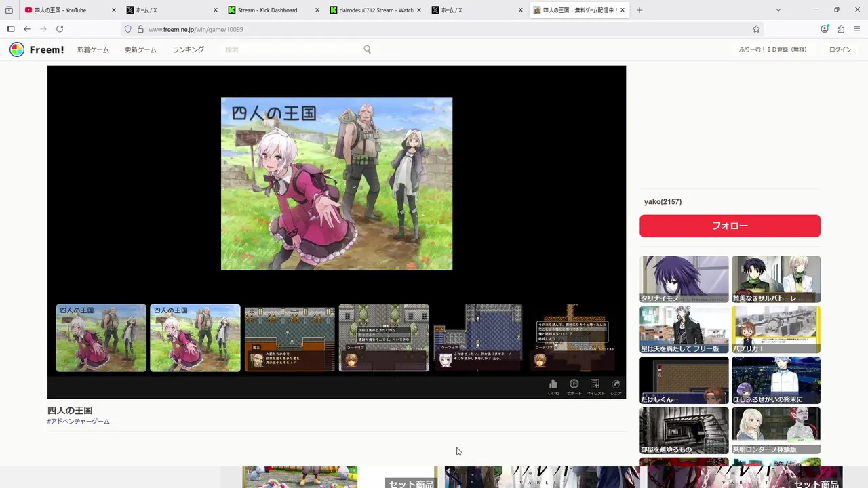The image size is (868, 488).
Task: Open author yako(2157) profile link
Action: coord(663,202)
